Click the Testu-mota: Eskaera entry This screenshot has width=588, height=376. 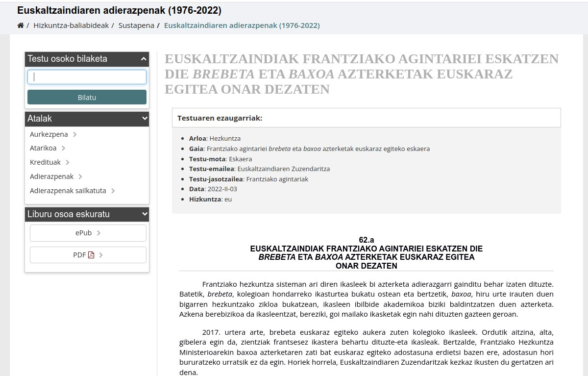(220, 159)
